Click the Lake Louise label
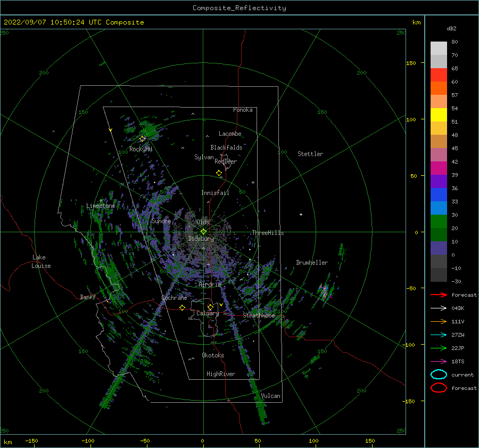The width and height of the screenshot is (479, 448). coord(41,262)
